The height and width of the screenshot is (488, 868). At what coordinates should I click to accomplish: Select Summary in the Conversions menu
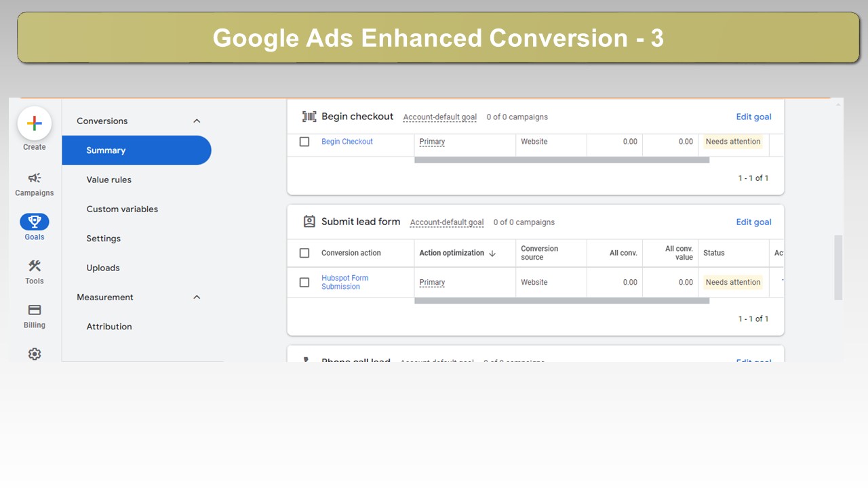click(136, 150)
